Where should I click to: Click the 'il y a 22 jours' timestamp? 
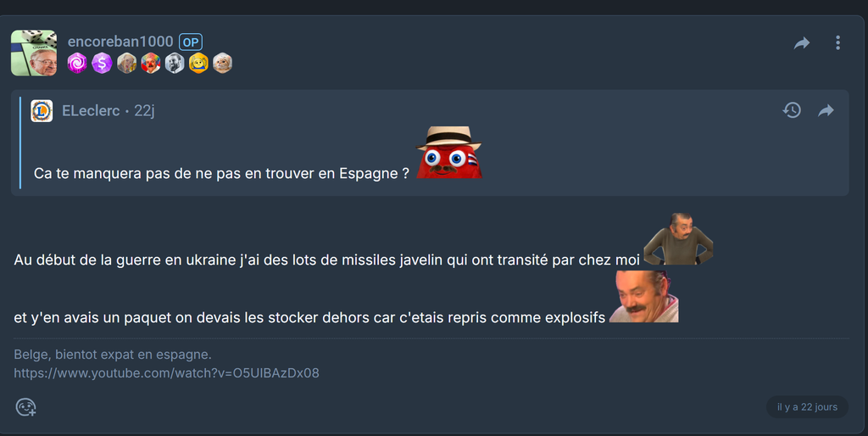pos(807,407)
